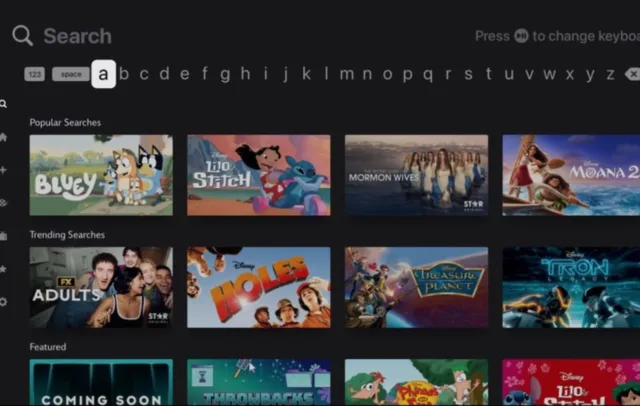Open the FX Adults thumbnail
The image size is (640, 406).
(x=101, y=287)
